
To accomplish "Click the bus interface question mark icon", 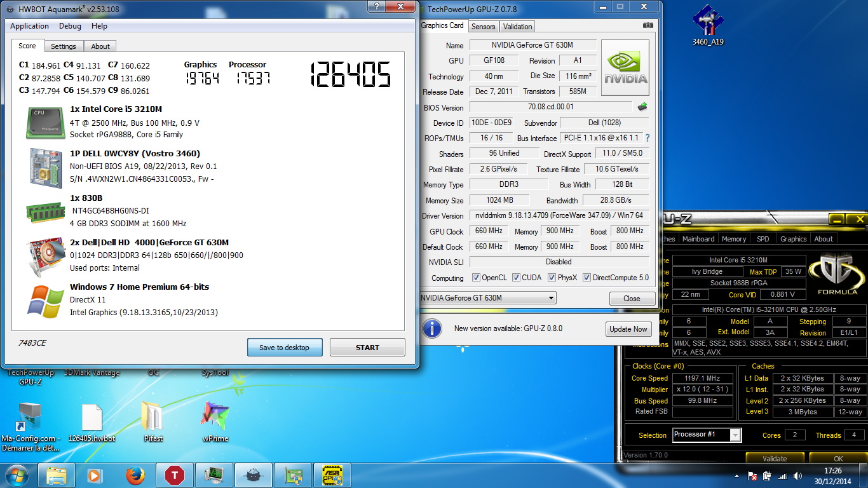I will pos(648,138).
